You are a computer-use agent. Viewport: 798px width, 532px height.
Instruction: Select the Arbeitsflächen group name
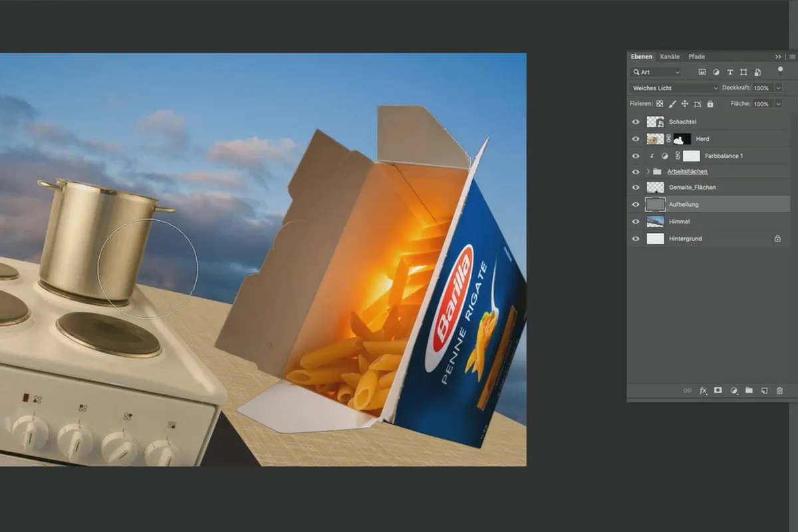(688, 172)
